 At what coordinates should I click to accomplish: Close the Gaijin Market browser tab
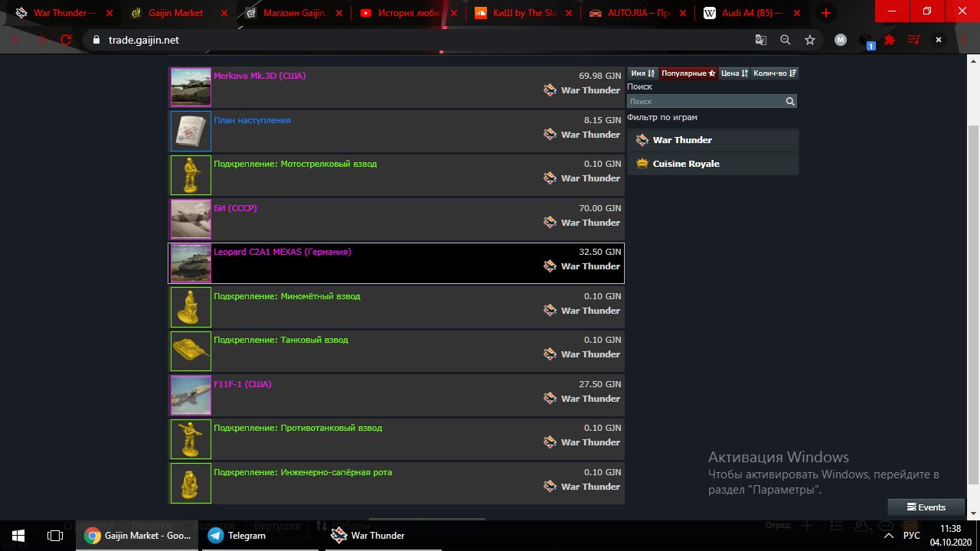224,13
